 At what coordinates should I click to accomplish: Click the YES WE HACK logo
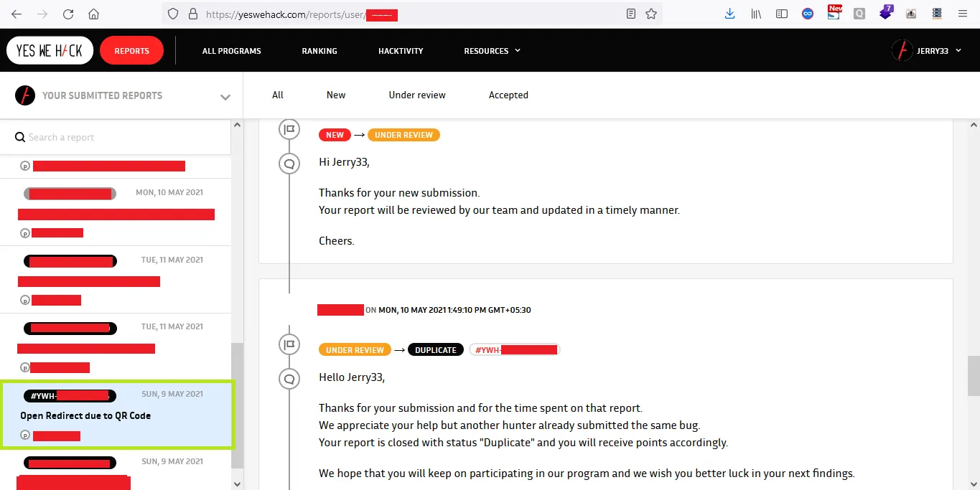tap(50, 51)
